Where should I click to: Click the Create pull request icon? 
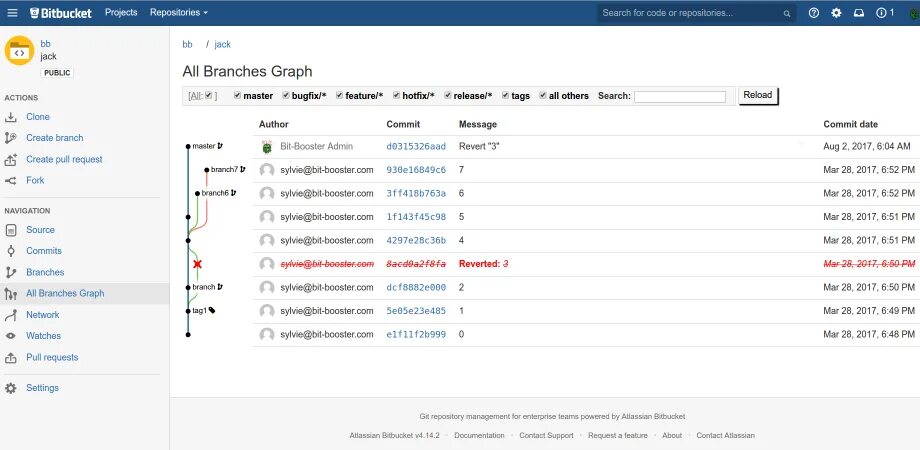[11, 159]
